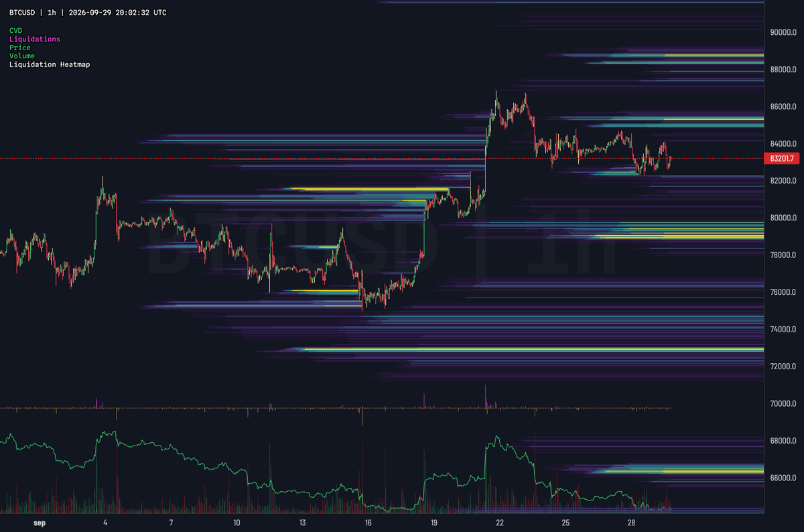Click the Volume legend label
The height and width of the screenshot is (532, 804).
click(x=22, y=56)
